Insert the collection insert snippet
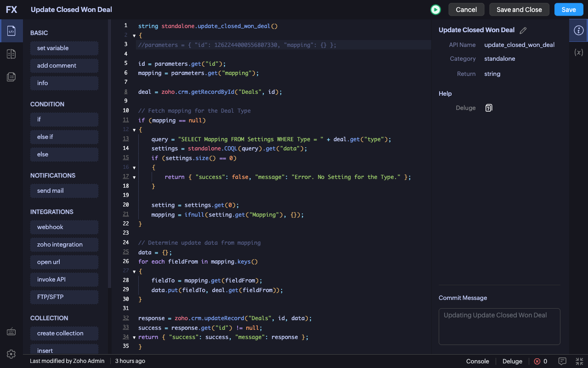Image resolution: width=588 pixels, height=368 pixels. point(64,349)
